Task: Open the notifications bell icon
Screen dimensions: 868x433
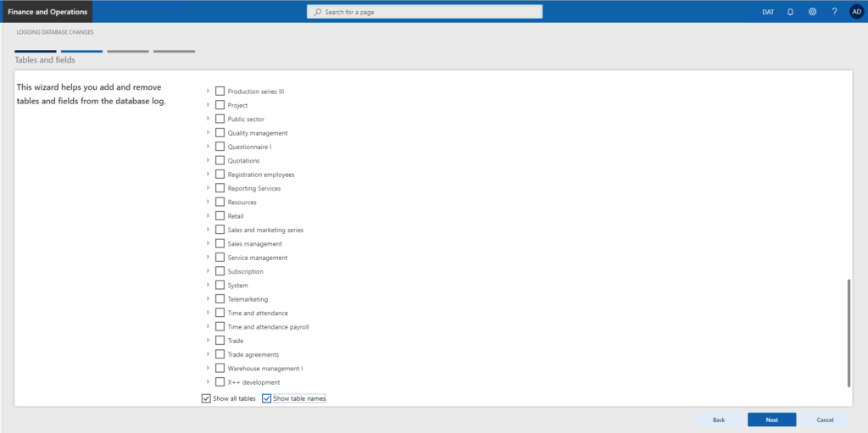Action: click(x=791, y=12)
